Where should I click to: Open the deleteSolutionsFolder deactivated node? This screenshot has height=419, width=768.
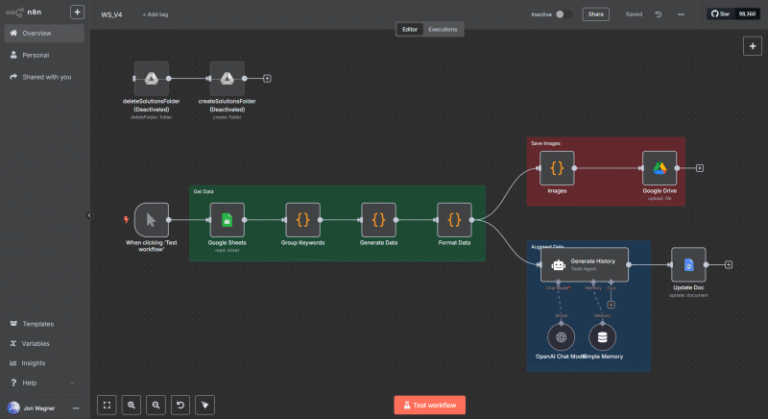pos(151,78)
